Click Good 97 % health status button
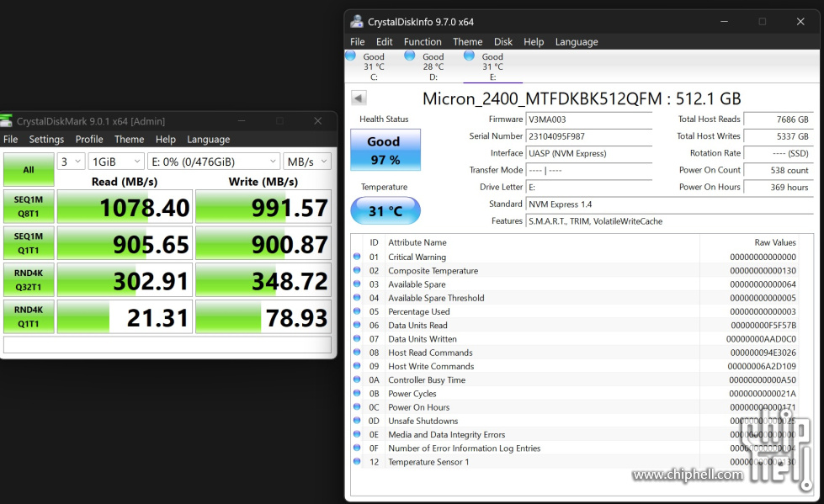This screenshot has height=504, width=824. click(x=385, y=150)
